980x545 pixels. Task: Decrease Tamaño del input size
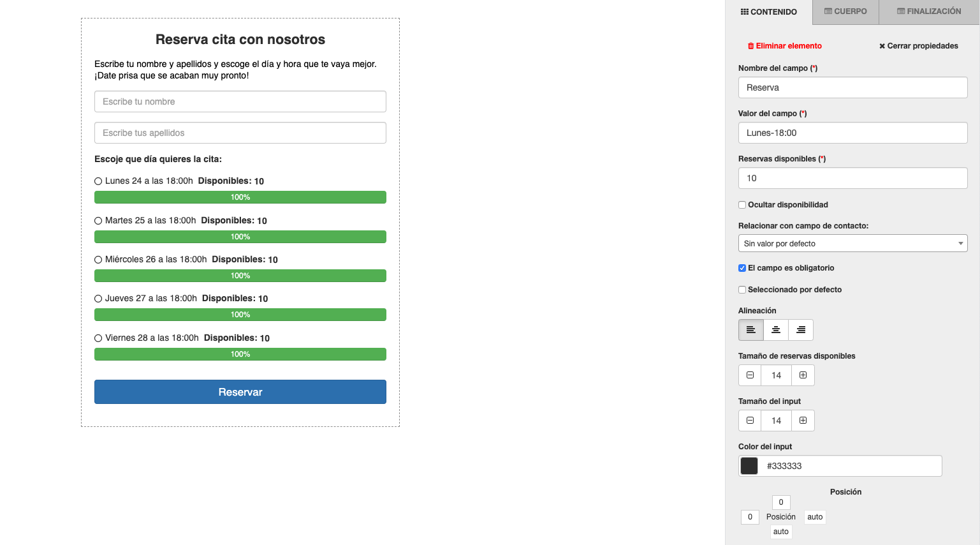tap(750, 421)
